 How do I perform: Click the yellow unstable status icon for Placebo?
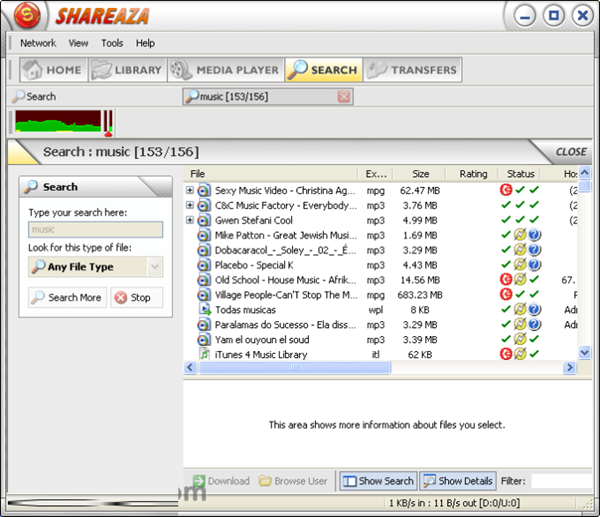pos(520,264)
